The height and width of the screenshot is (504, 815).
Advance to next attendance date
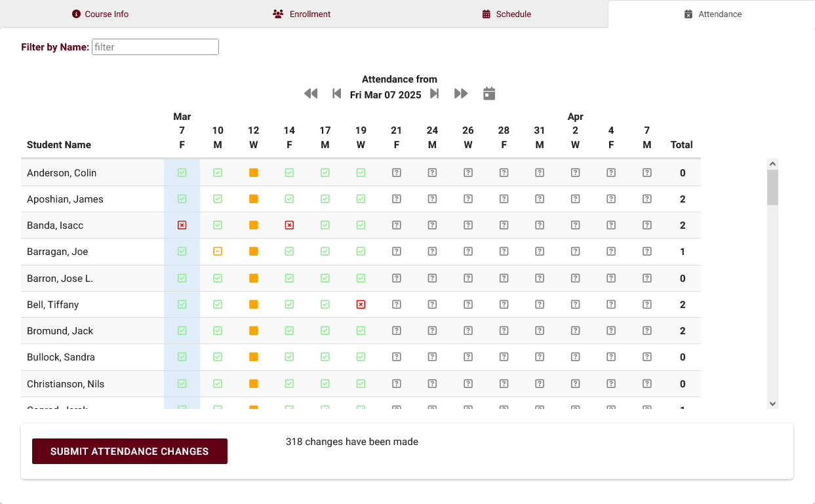pyautogui.click(x=434, y=94)
